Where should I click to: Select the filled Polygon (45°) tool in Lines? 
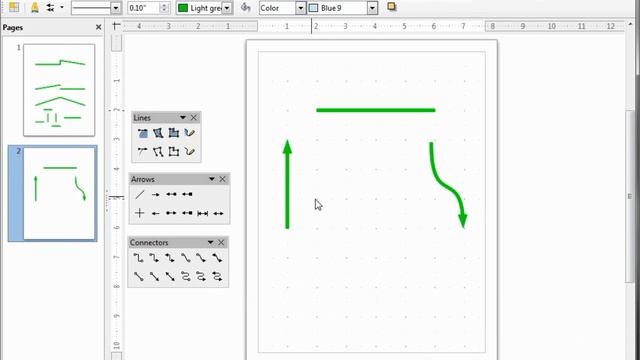point(174,133)
